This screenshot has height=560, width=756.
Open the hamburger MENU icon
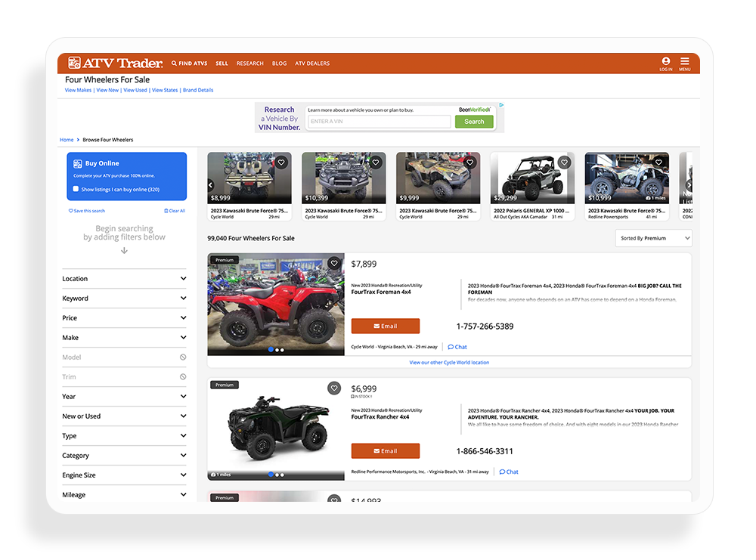(684, 63)
